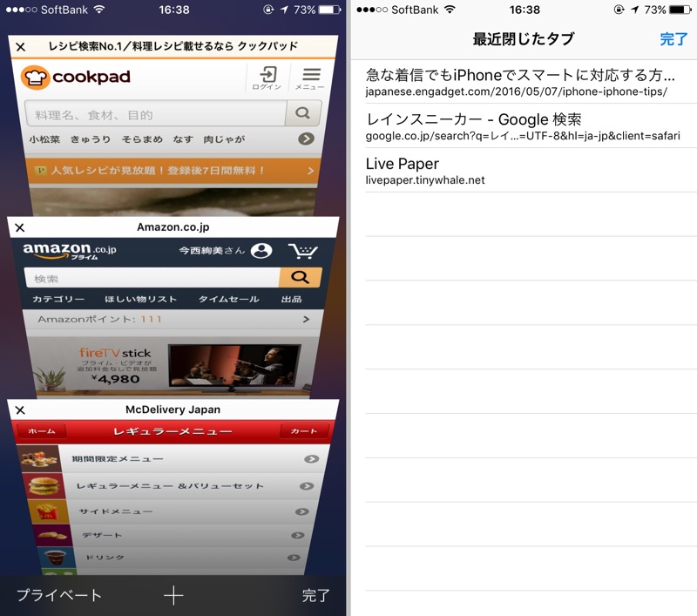The height and width of the screenshot is (616, 697).
Task: Open the 期間限定メニュー row
Action: click(173, 458)
